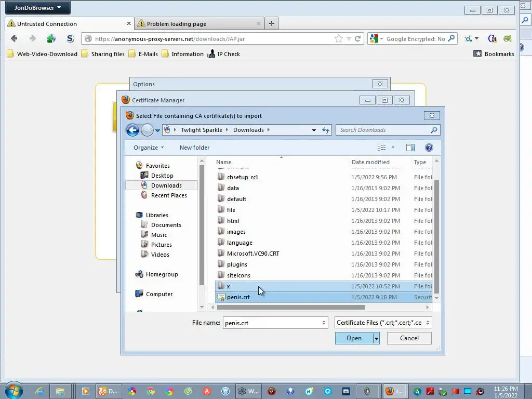Image resolution: width=532 pixels, height=399 pixels.
Task: Bookmark page with star icon
Action: click(x=339, y=38)
